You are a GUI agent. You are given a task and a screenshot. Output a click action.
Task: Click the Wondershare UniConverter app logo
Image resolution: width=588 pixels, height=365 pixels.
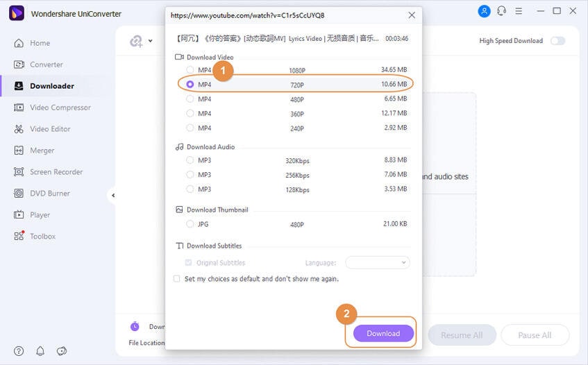pyautogui.click(x=17, y=13)
